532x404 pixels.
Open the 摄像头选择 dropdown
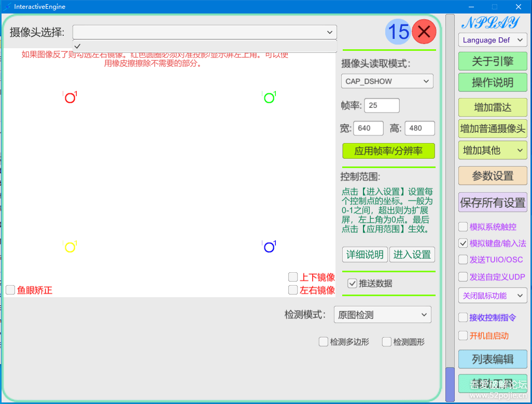click(x=204, y=32)
